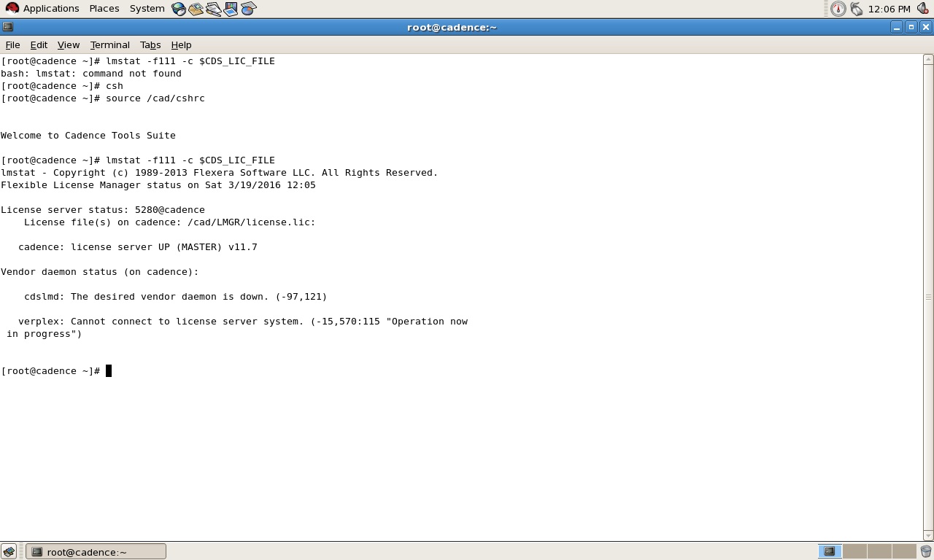
Task: Open the Applications menu
Action: click(x=42, y=9)
